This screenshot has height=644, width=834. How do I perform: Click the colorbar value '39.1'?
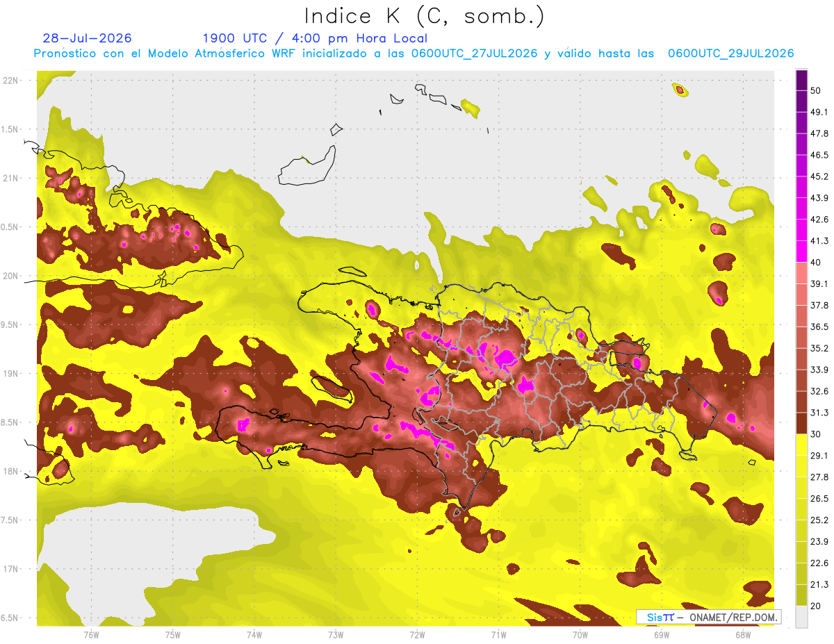pyautogui.click(x=819, y=284)
